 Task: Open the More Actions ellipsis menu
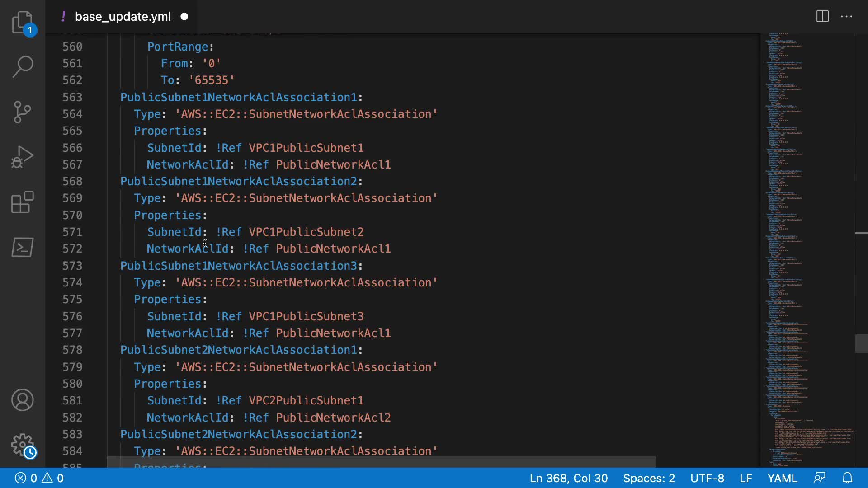(x=846, y=17)
